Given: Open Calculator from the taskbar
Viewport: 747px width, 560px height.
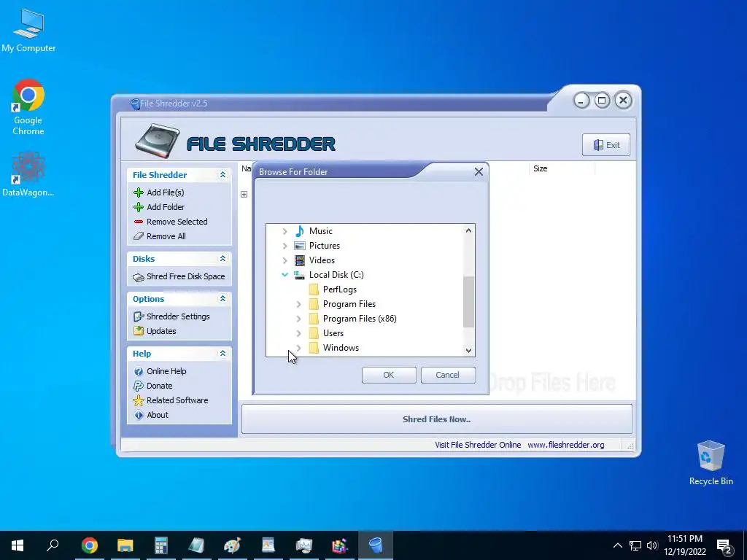Looking at the screenshot, I should click(161, 545).
